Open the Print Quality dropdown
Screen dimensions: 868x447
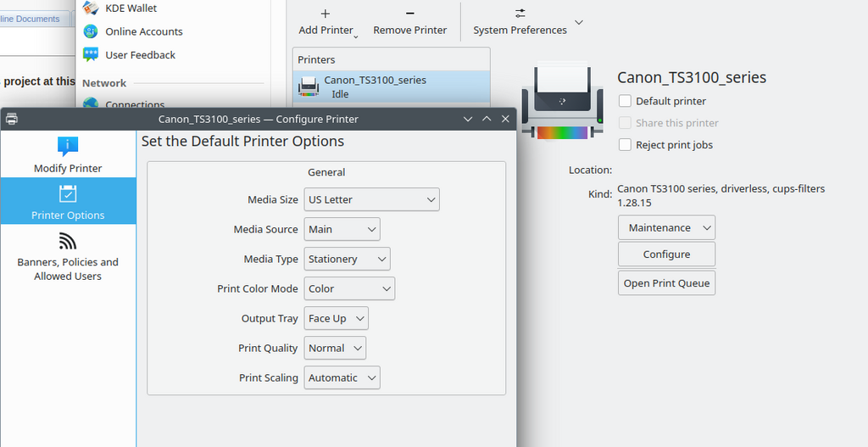point(334,348)
